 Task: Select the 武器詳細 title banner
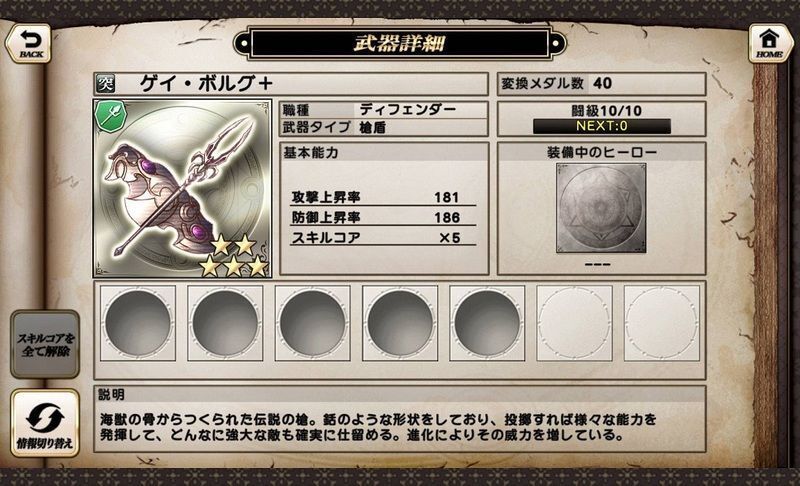399,44
